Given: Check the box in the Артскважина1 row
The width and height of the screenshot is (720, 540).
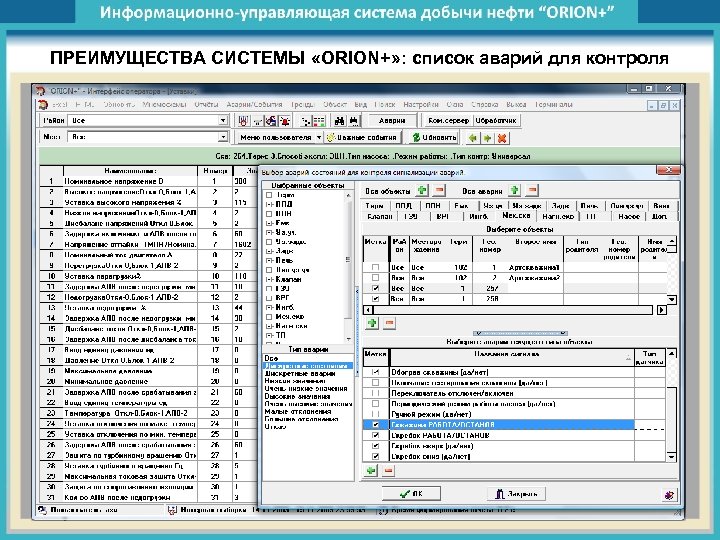Looking at the screenshot, I should (376, 267).
